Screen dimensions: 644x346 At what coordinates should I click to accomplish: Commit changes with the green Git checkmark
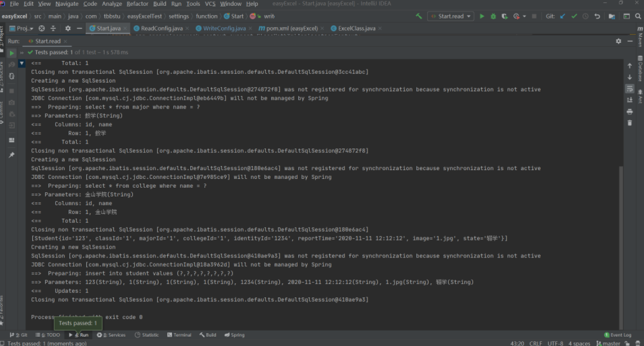(574, 16)
